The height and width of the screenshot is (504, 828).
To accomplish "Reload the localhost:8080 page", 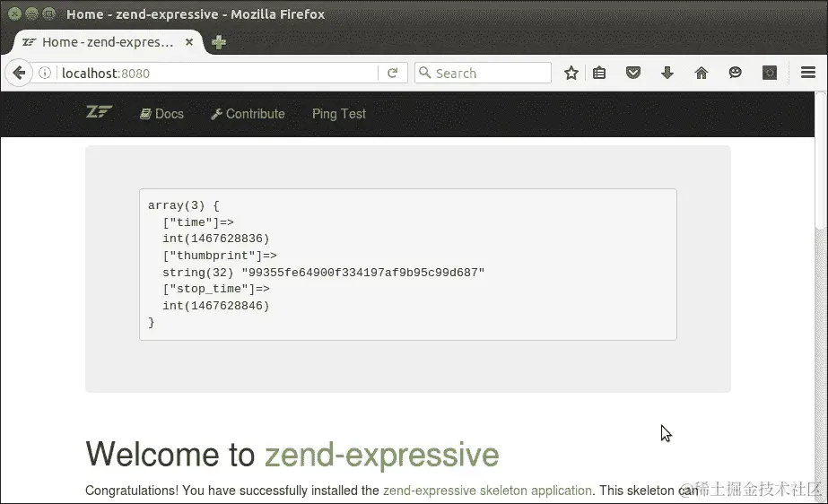I will coord(392,73).
